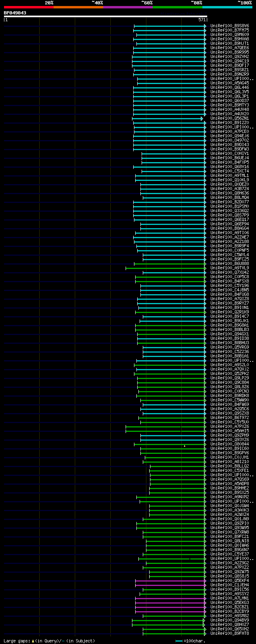The width and height of the screenshot is (256, 644).
Task: Open hit UniRef100_B9S8V6
Action: [x=230, y=26]
